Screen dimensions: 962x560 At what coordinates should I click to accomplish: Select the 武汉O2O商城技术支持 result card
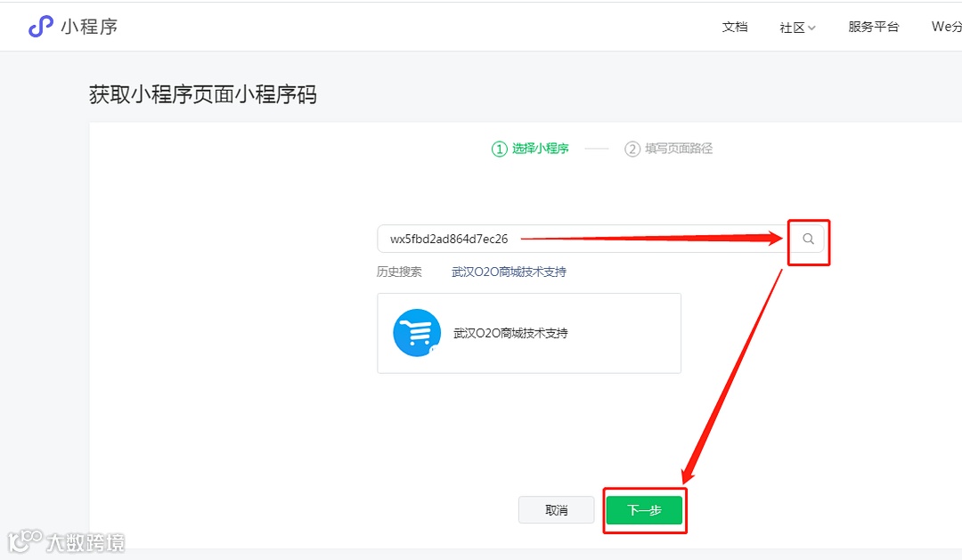pos(529,332)
